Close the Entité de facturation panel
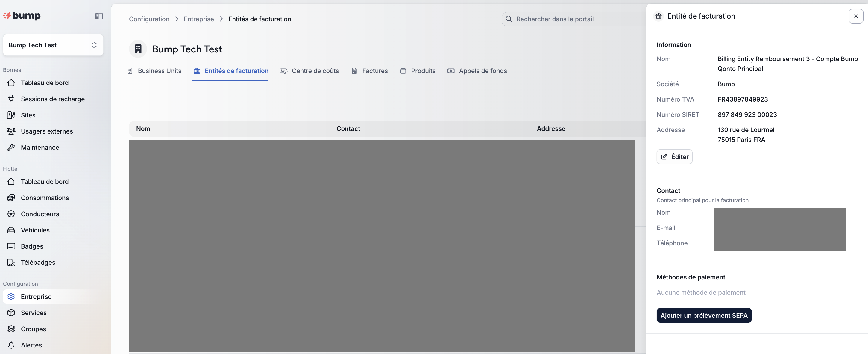The image size is (868, 354). [x=855, y=16]
